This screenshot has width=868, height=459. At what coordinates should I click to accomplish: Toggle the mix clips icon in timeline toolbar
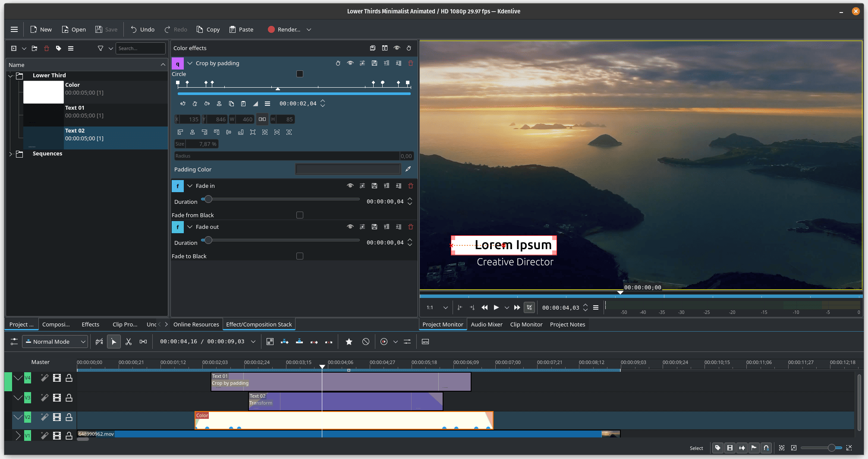click(270, 342)
